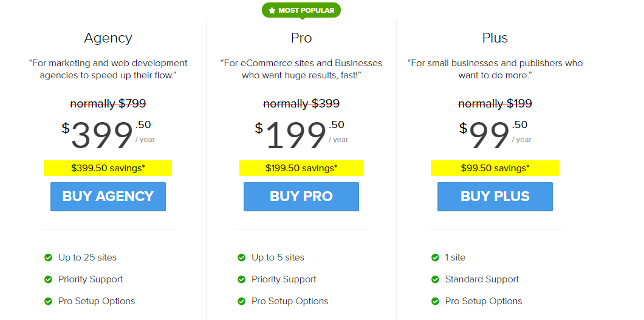Click green checkmark beside Up to 5 sites
The height and width of the screenshot is (320, 644).
pyautogui.click(x=241, y=257)
